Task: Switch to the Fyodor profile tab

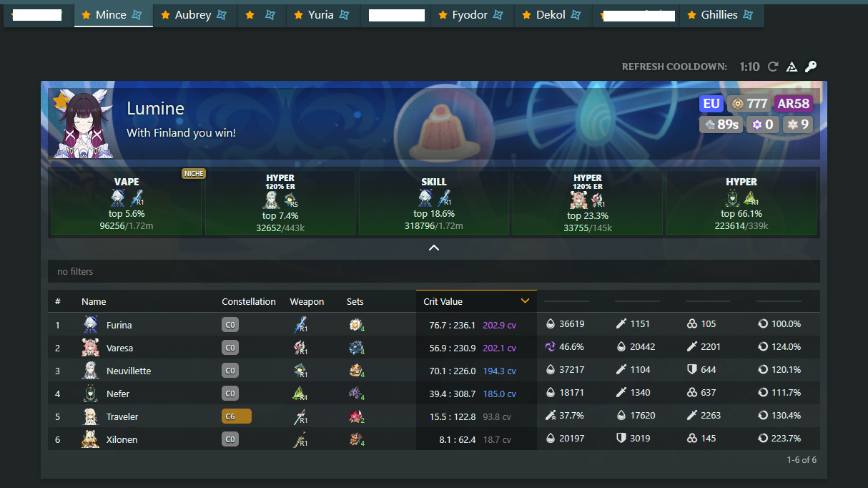Action: point(473,15)
